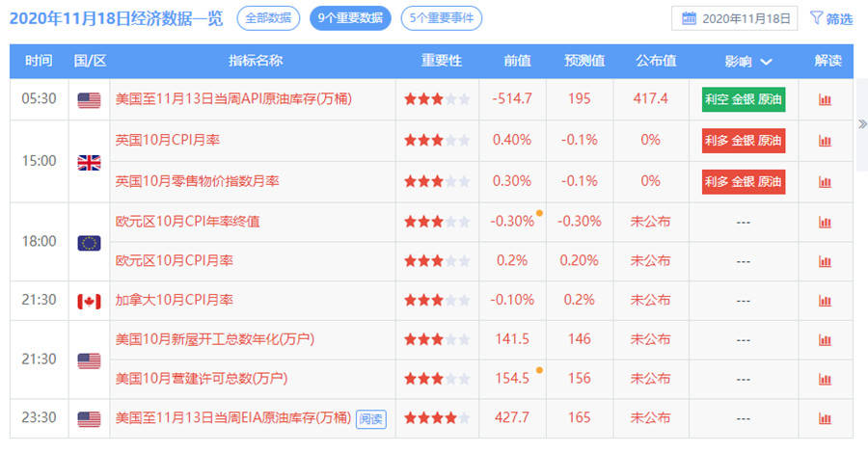Click the UK flag in 15:00 row
The height and width of the screenshot is (453, 868).
(89, 163)
